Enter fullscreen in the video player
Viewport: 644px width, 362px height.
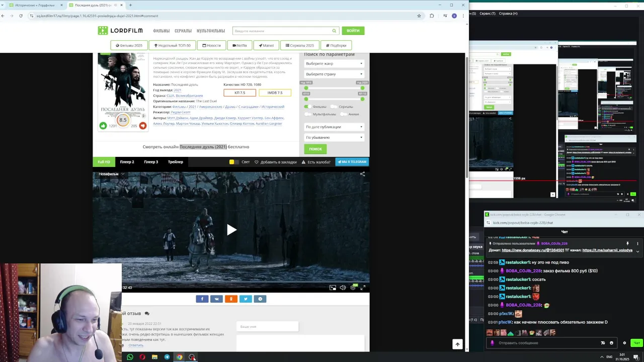click(363, 288)
